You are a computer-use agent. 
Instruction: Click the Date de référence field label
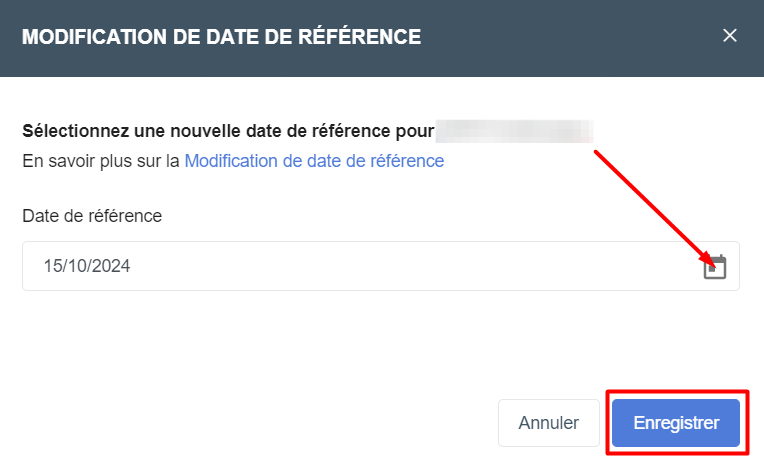click(x=92, y=216)
